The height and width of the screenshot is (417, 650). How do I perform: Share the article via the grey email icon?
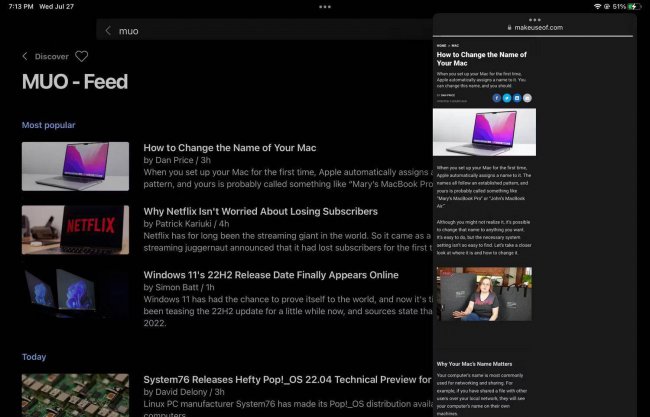point(527,98)
